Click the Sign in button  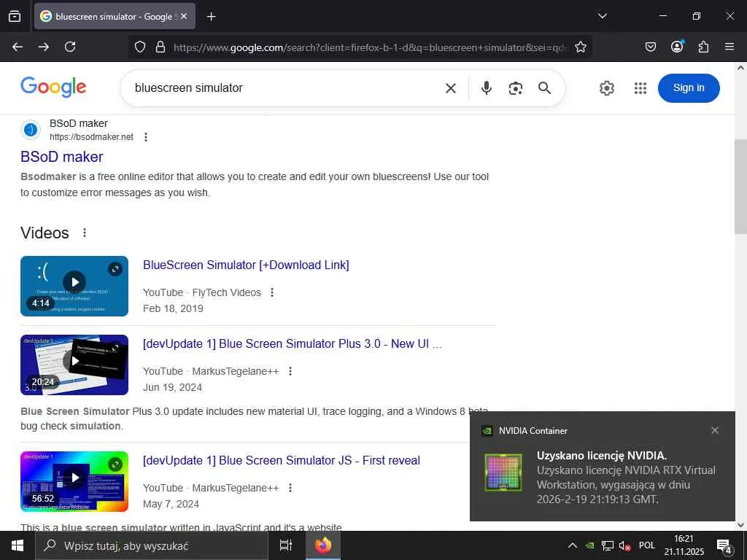click(x=689, y=88)
